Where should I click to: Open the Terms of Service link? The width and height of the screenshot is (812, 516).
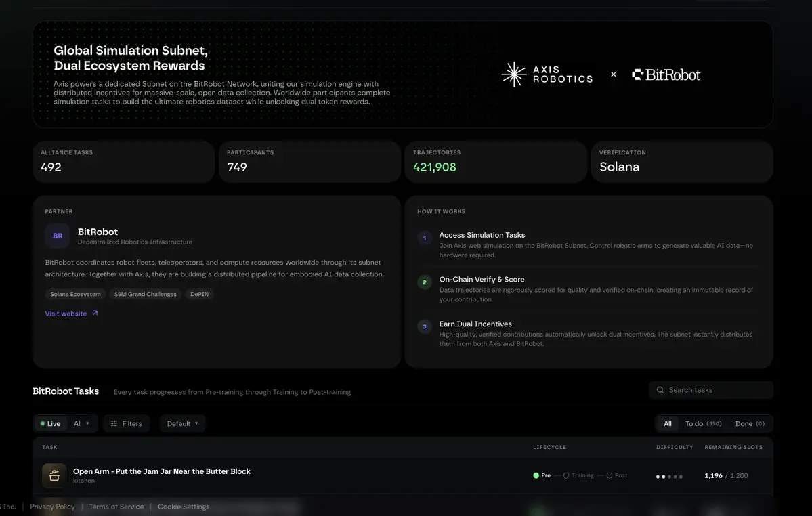click(116, 507)
